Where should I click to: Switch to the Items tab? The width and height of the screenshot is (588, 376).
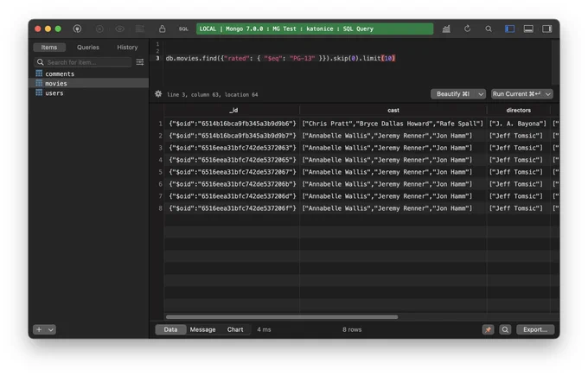pos(49,48)
